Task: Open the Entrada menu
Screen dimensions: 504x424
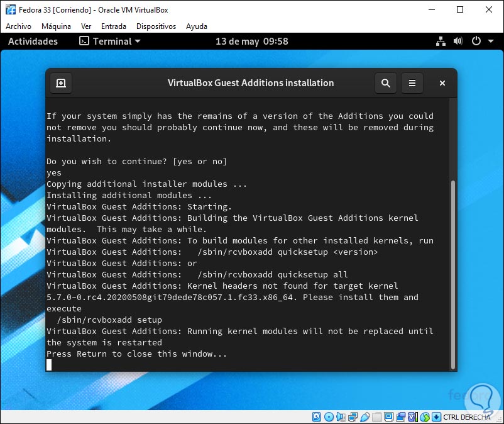Action: pyautogui.click(x=114, y=26)
